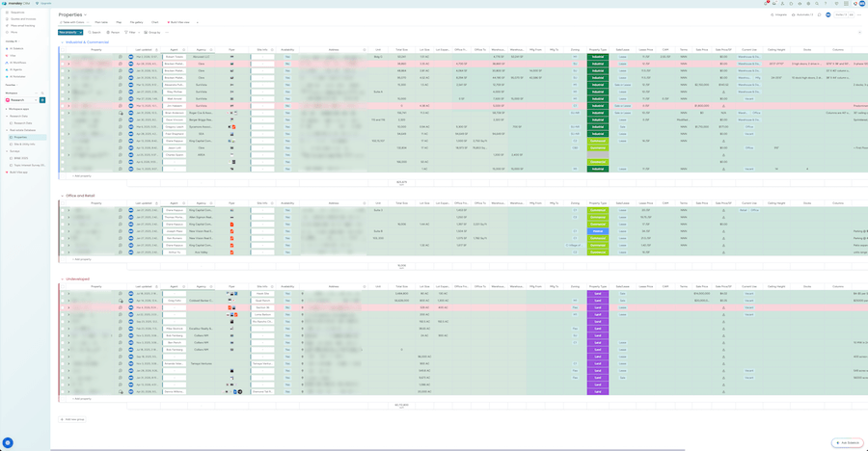Click the invite members icon in top bar

click(783, 3)
